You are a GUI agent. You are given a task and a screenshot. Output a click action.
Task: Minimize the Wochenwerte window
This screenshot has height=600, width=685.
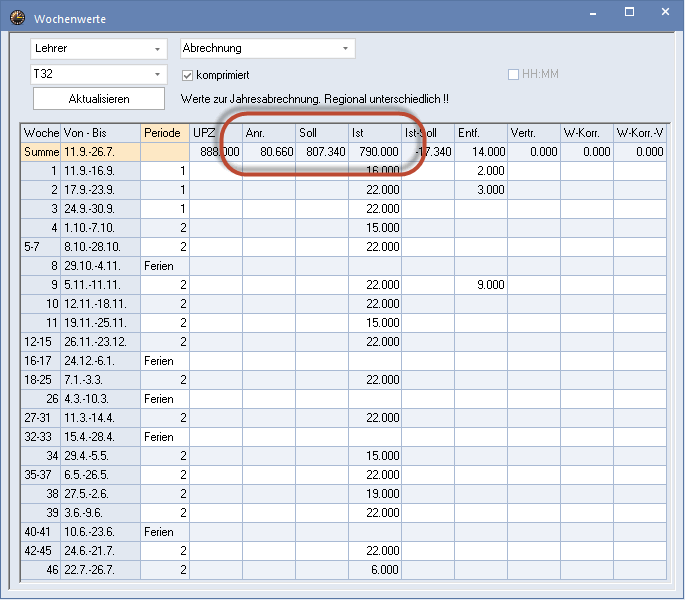tap(593, 13)
